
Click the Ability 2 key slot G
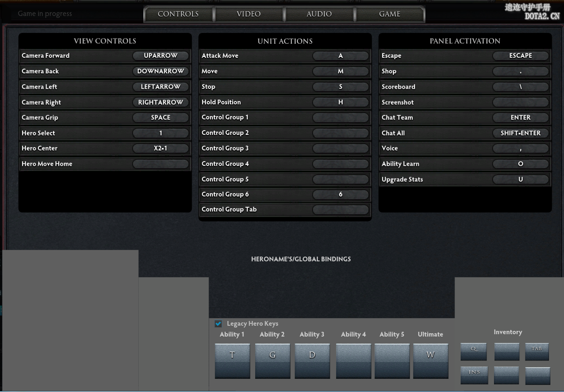click(x=273, y=361)
